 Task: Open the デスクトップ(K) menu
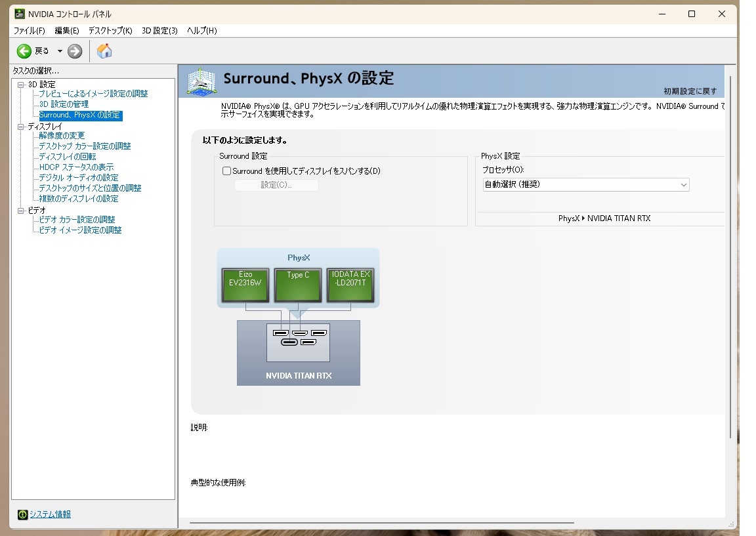coord(110,30)
